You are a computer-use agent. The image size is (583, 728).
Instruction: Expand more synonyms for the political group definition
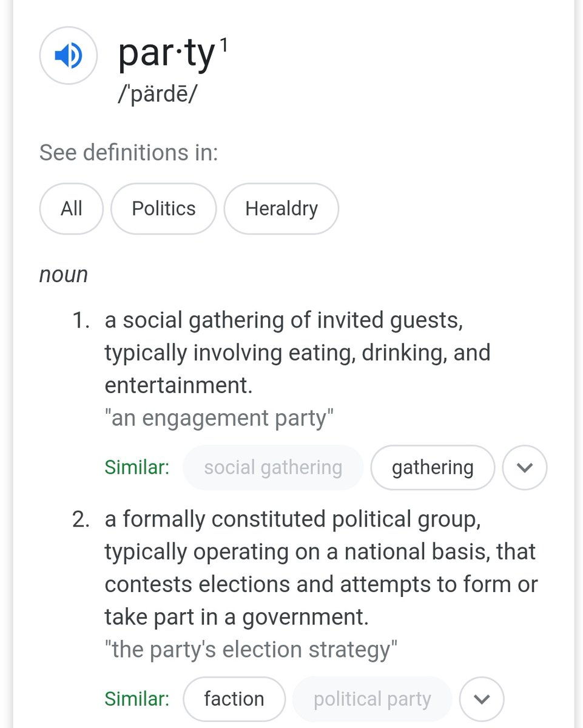(x=482, y=699)
